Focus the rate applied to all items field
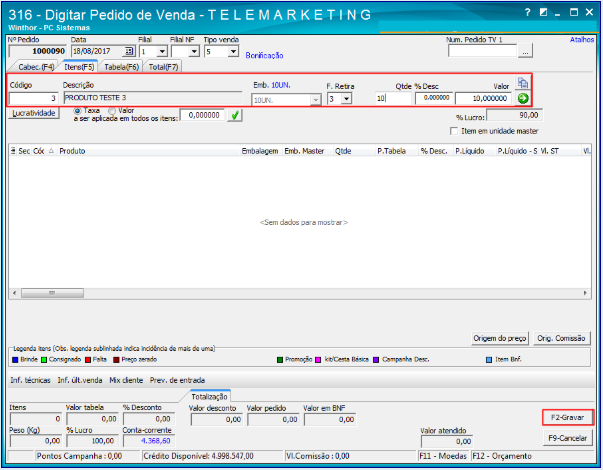 (x=202, y=115)
